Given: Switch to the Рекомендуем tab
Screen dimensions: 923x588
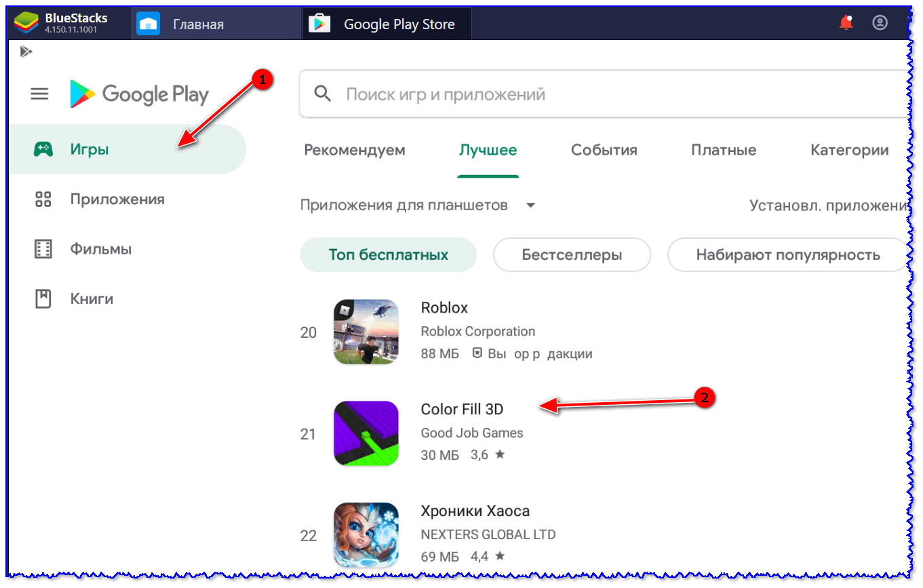Looking at the screenshot, I should pyautogui.click(x=354, y=150).
